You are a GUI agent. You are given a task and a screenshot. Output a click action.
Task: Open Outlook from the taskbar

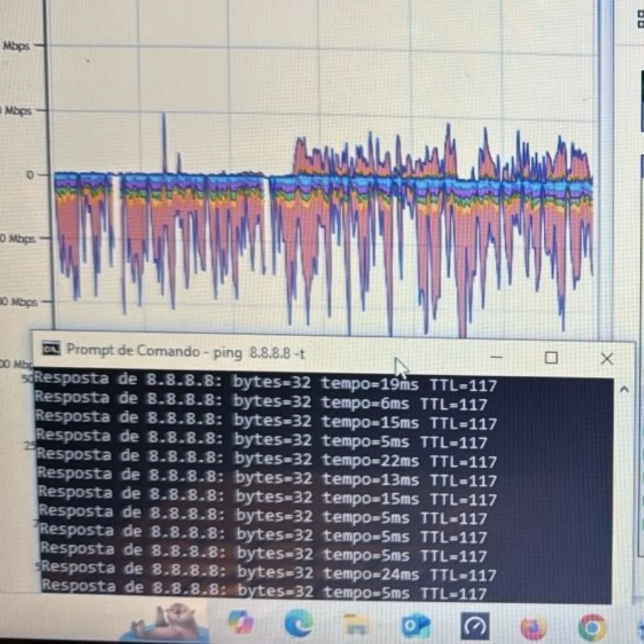(415, 625)
